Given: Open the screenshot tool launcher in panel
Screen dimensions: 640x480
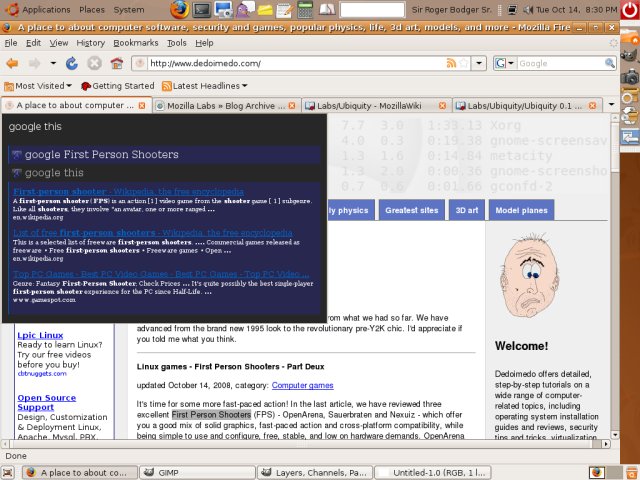Looking at the screenshot, I should click(223, 9).
